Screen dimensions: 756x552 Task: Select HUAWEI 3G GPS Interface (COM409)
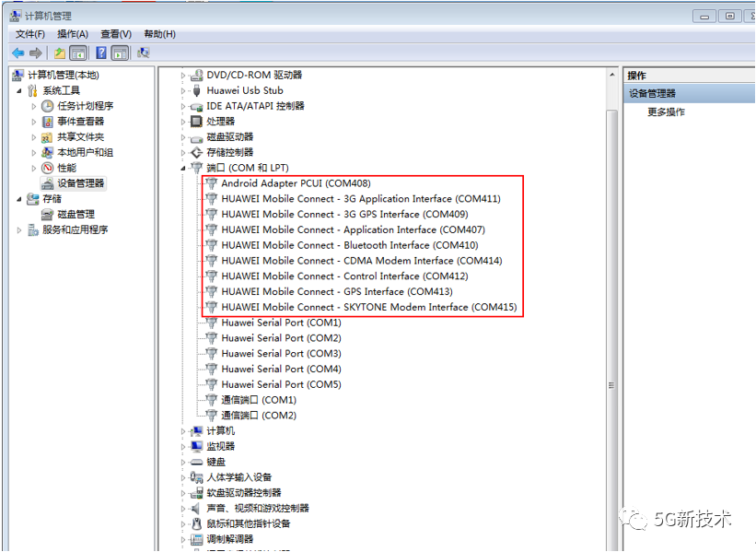click(344, 214)
